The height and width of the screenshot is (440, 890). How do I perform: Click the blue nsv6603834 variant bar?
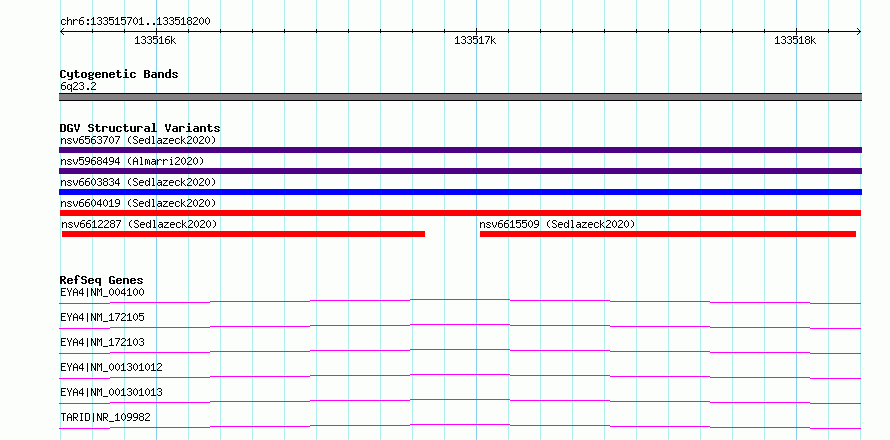tap(460, 192)
